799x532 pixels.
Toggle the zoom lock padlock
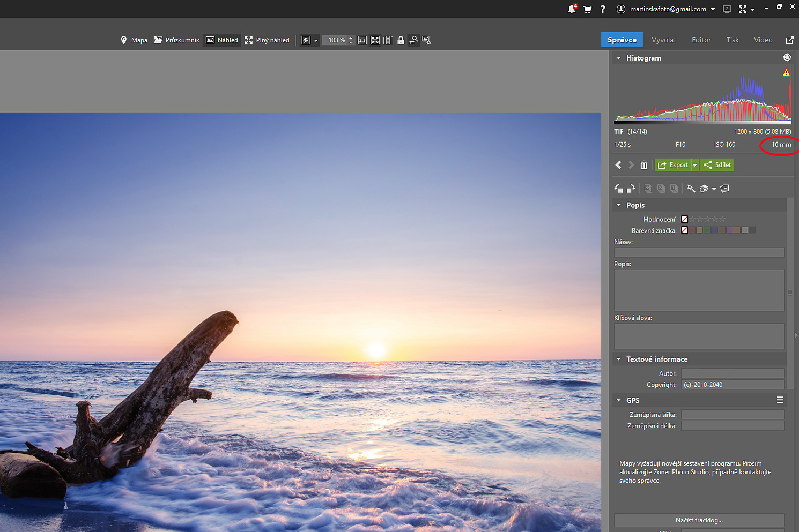tap(401, 40)
